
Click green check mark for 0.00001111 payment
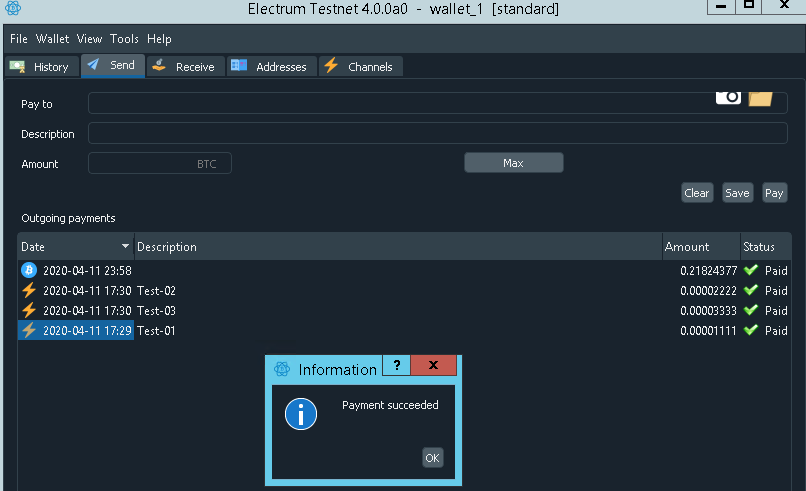pos(751,330)
